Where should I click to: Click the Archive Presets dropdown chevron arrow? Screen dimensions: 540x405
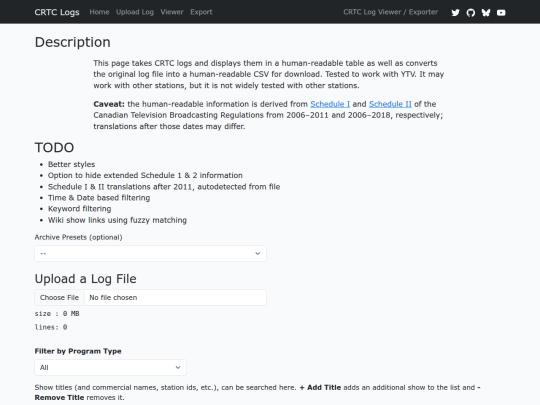coord(257,253)
